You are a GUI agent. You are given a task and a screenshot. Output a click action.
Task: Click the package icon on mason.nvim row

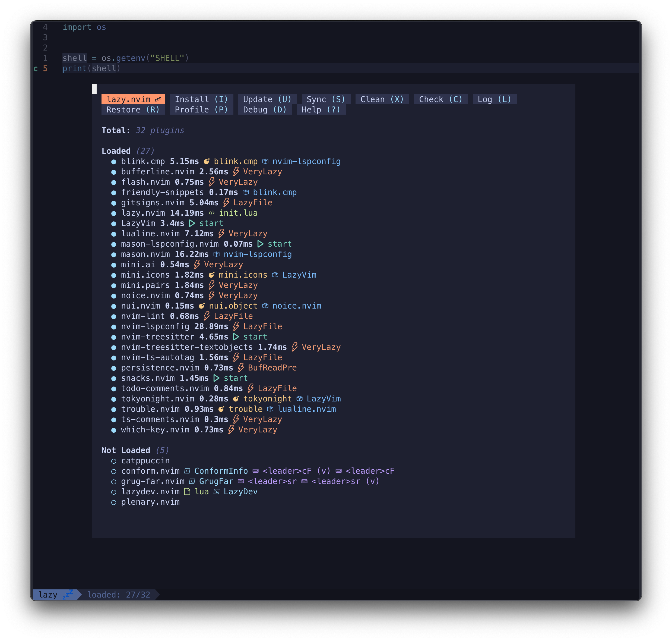pos(216,254)
